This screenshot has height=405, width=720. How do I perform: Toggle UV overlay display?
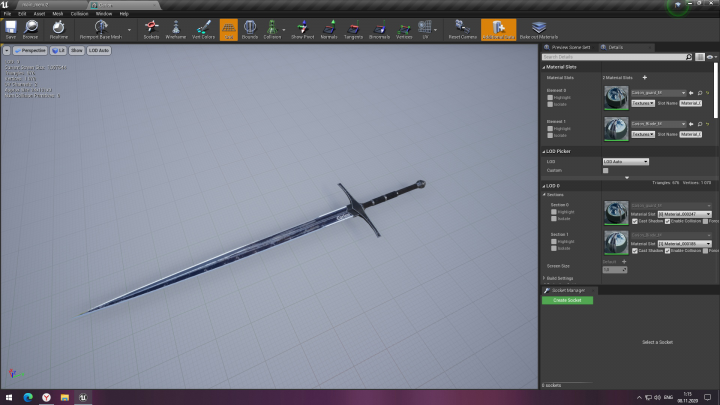(425, 30)
